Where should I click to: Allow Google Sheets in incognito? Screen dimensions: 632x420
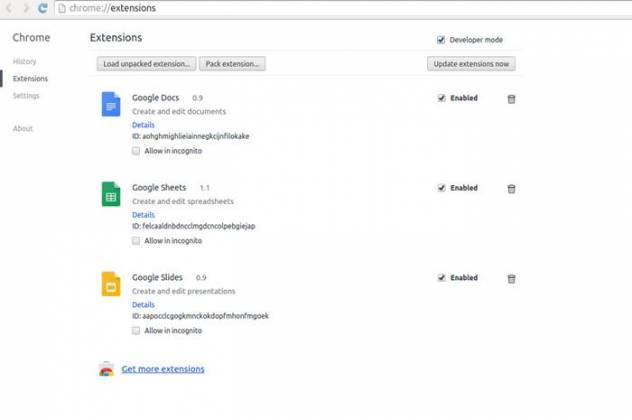click(x=136, y=241)
